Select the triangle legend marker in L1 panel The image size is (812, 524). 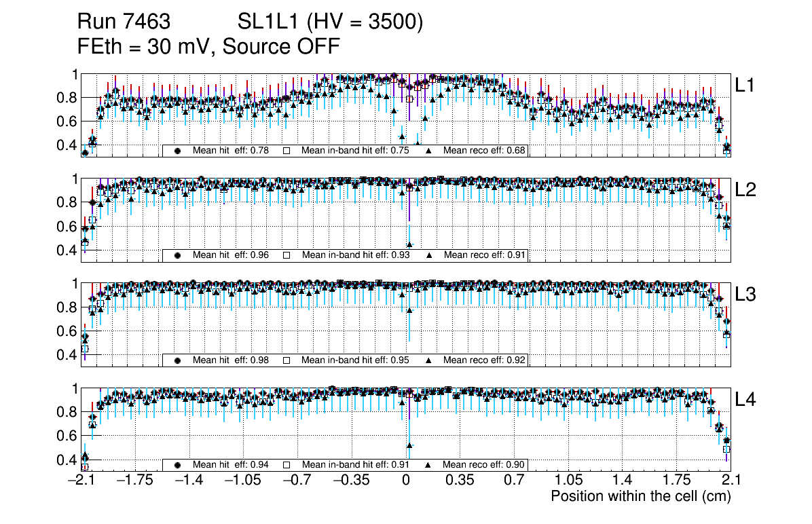[x=429, y=151]
